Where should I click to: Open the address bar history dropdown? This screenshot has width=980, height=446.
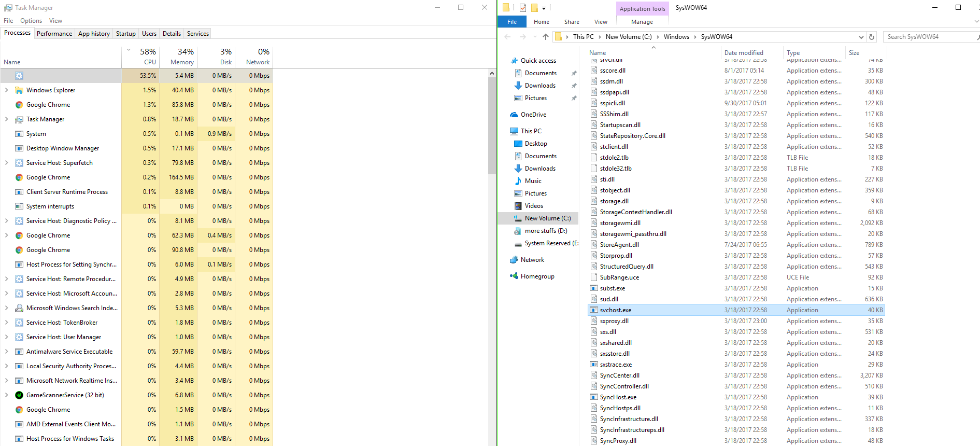click(861, 37)
